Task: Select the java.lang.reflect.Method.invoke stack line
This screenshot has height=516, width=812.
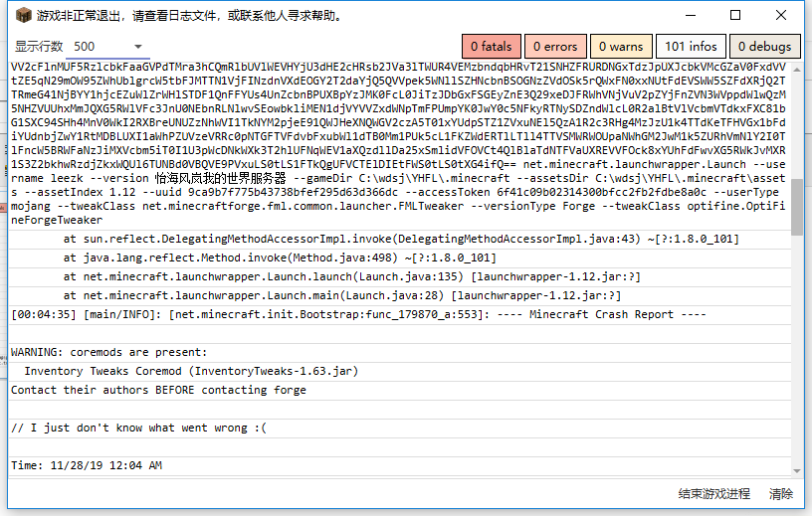Action: click(x=399, y=258)
